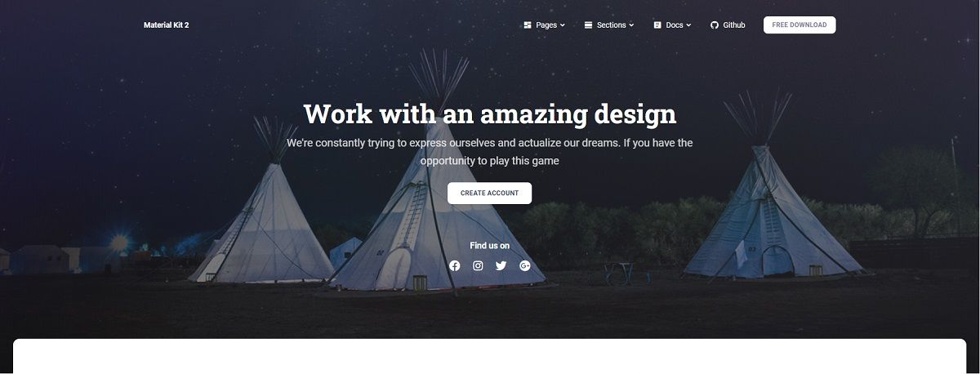Go to the Material Kit 2 brand link
980x374 pixels.
167,25
